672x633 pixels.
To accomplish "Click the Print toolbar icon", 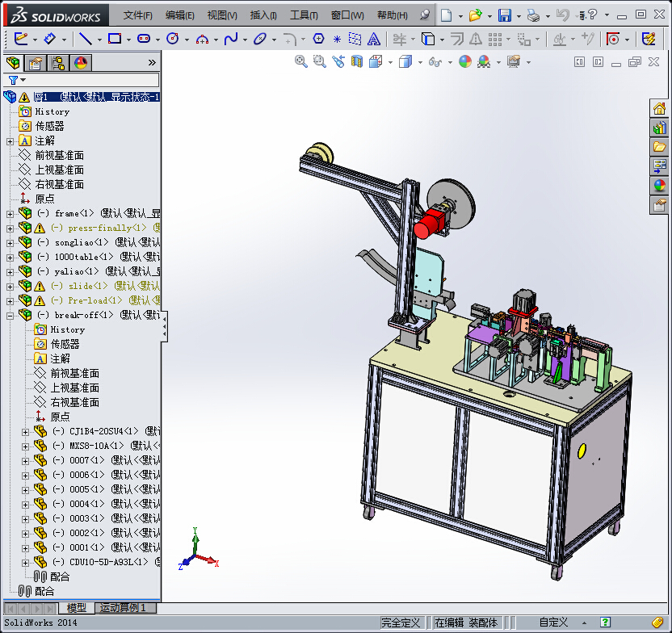I will pos(534,15).
